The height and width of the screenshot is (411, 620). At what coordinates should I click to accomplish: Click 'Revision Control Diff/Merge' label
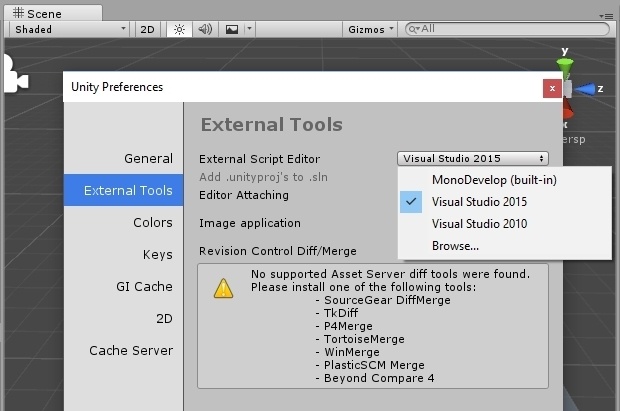click(278, 251)
